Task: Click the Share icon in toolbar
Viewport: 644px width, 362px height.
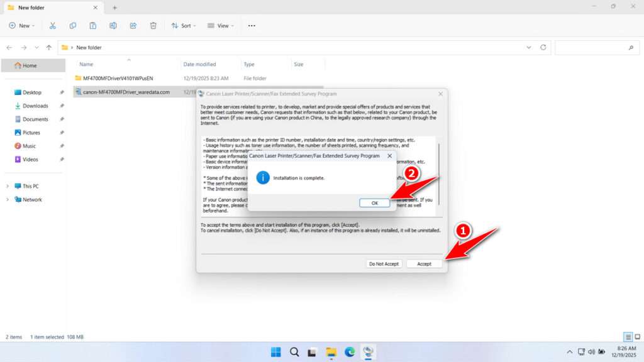Action: pyautogui.click(x=133, y=26)
